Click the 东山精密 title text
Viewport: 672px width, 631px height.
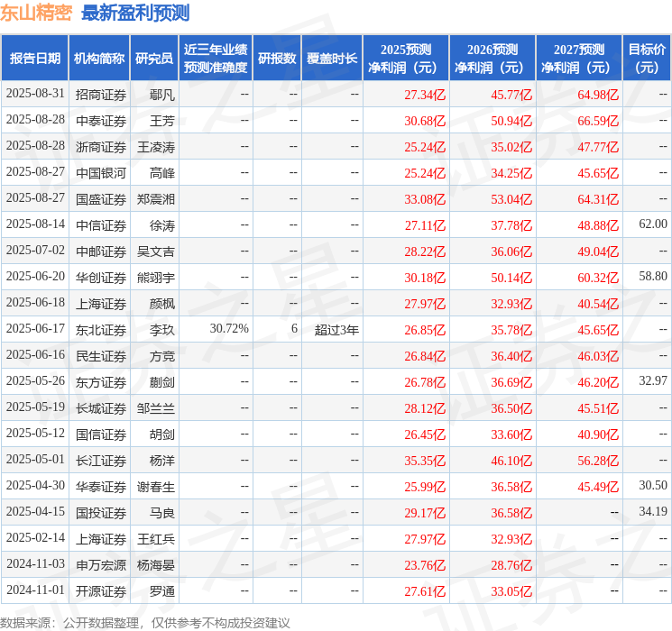pos(36,13)
